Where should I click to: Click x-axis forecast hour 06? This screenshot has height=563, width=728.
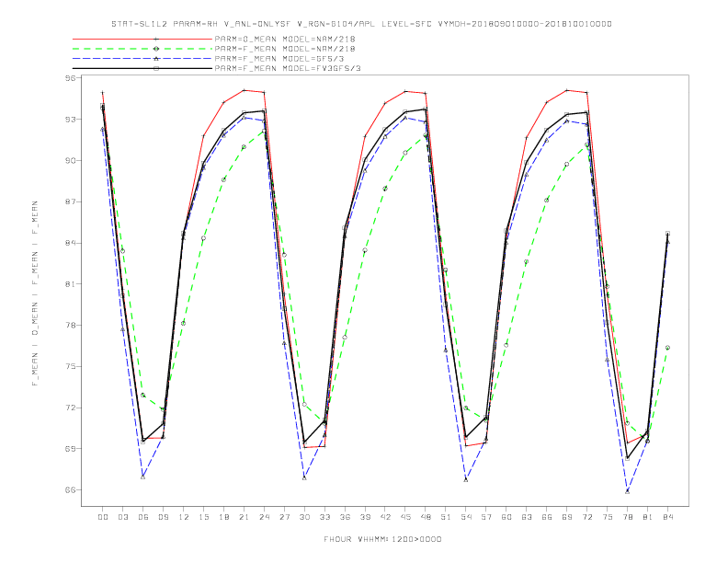tap(143, 517)
